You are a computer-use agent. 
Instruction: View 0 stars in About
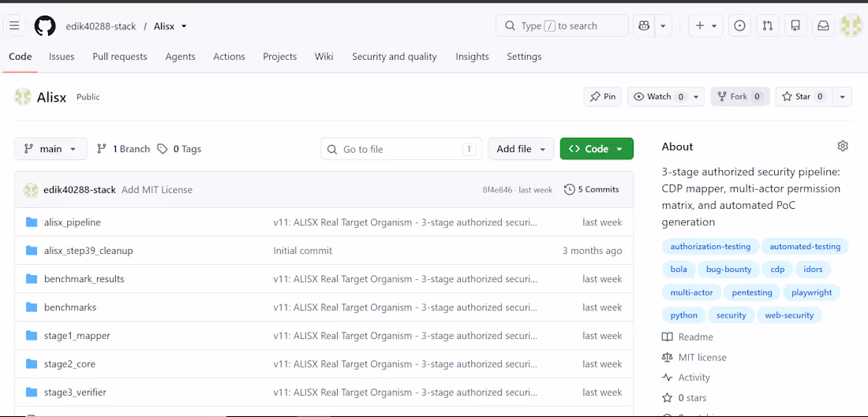click(x=684, y=397)
